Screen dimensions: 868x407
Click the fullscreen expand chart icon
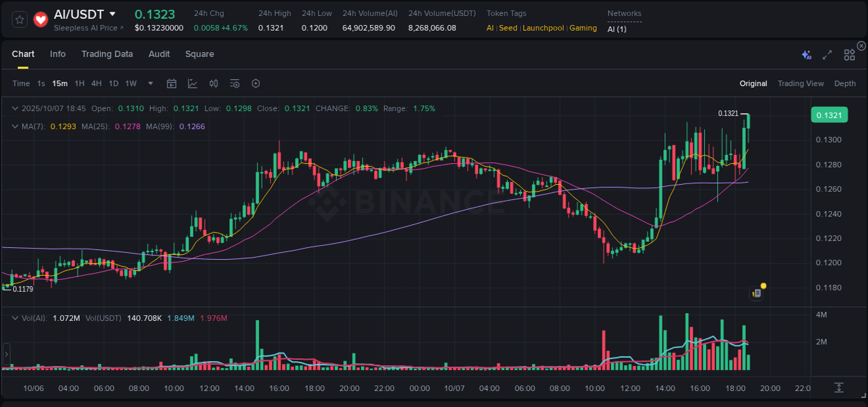pos(826,54)
